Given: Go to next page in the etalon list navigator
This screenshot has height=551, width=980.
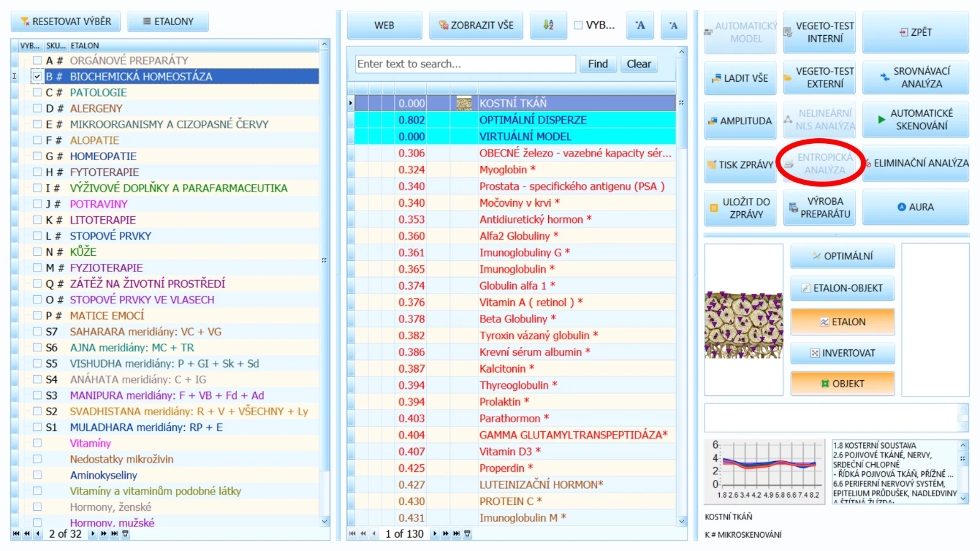Looking at the screenshot, I should point(104,534).
